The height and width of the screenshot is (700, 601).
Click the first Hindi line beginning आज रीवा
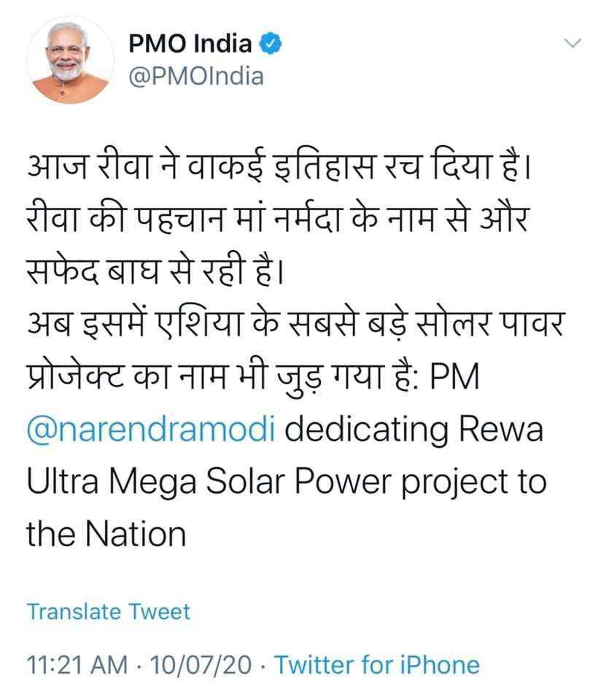279,167
